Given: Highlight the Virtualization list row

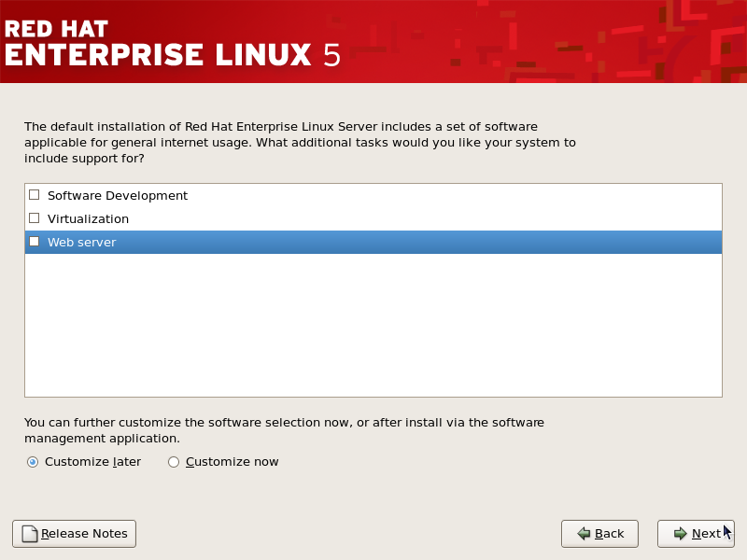Looking at the screenshot, I should [x=373, y=218].
